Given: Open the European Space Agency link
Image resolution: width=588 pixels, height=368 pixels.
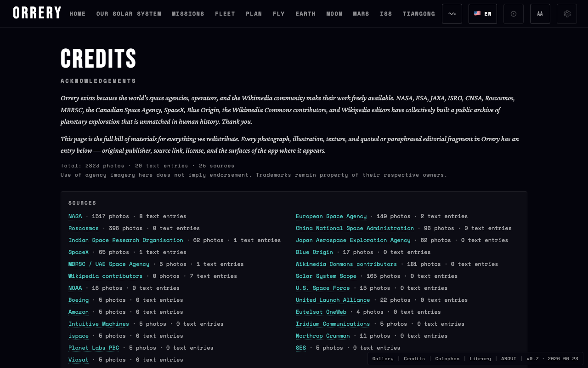Looking at the screenshot, I should click(x=331, y=216).
